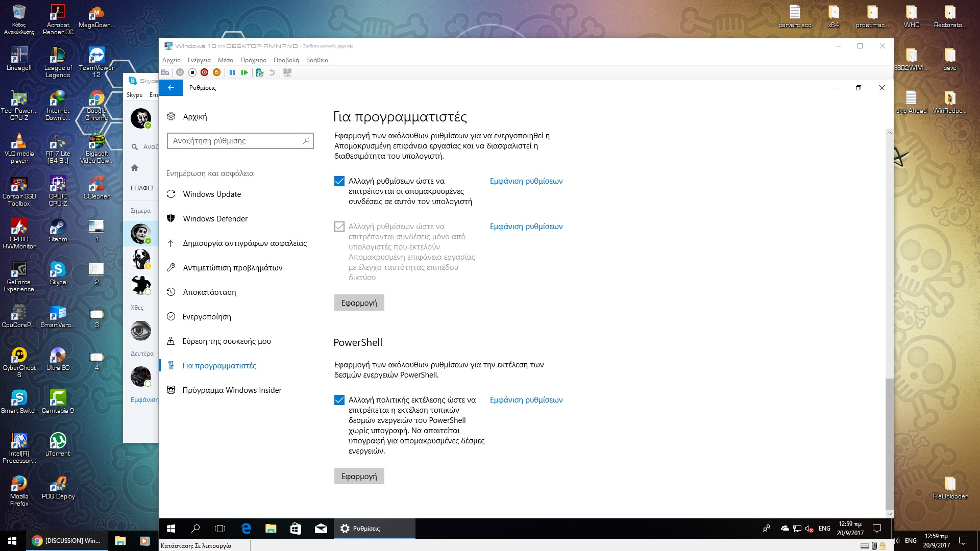Image resolution: width=980 pixels, height=551 pixels.
Task: Click scrollbar up arrow in Settings
Action: [x=890, y=133]
